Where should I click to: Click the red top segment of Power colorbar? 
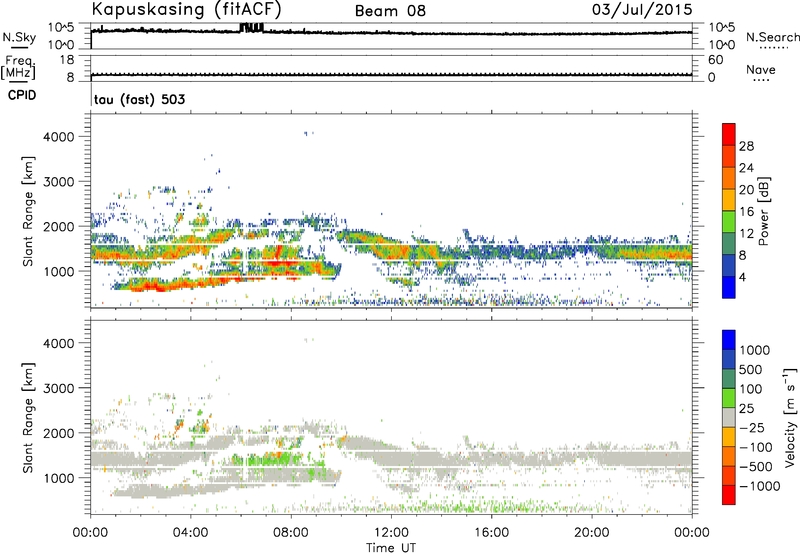tap(729, 134)
